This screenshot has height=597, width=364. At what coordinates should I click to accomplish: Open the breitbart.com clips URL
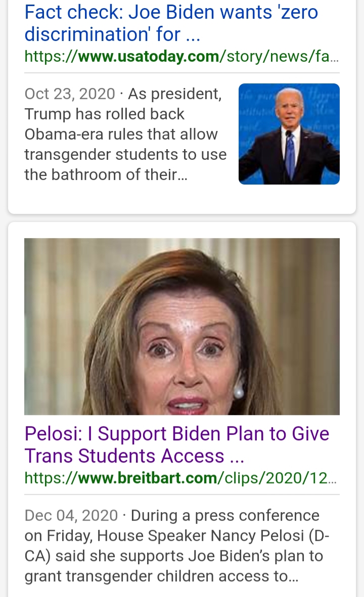(180, 478)
